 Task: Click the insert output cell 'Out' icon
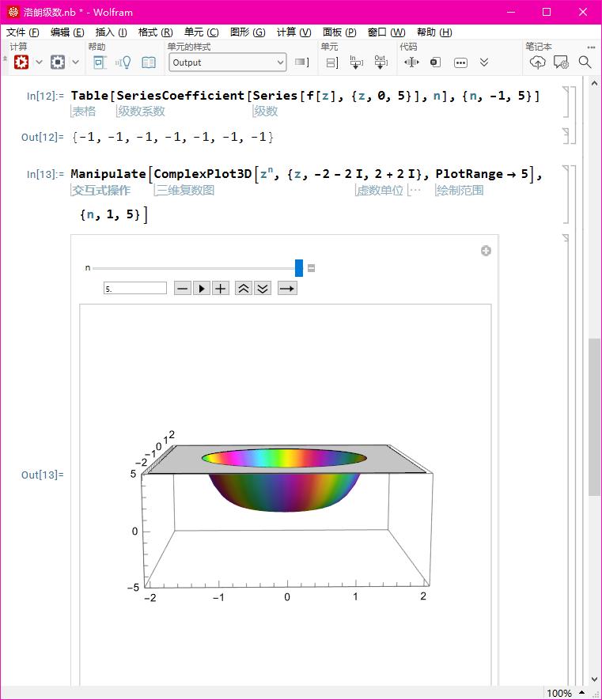(x=380, y=62)
